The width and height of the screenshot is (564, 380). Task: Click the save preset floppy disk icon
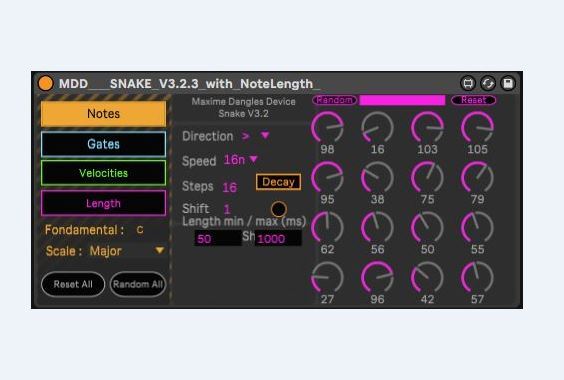(x=508, y=83)
